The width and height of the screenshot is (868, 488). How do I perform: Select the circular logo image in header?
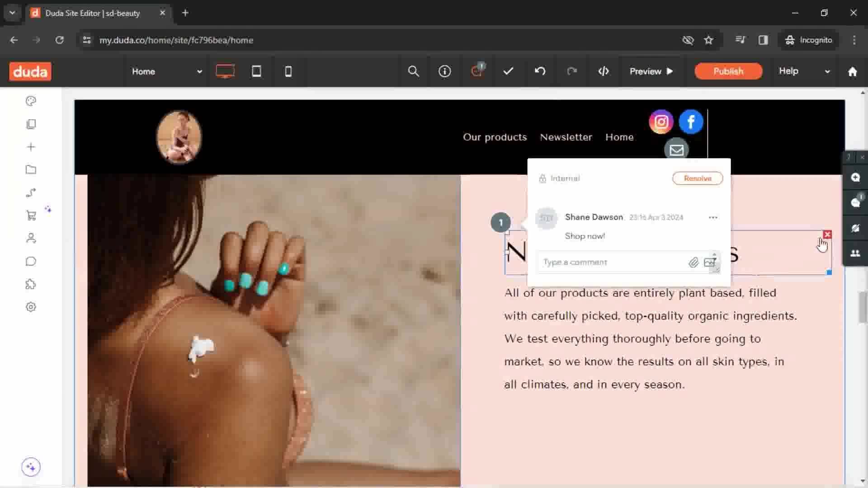[179, 137]
